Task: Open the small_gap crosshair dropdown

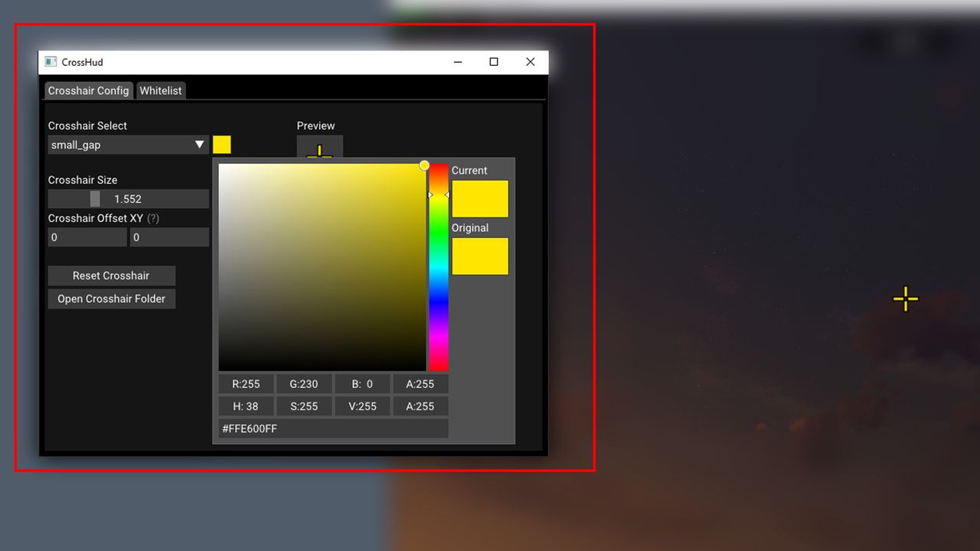Action: click(129, 145)
